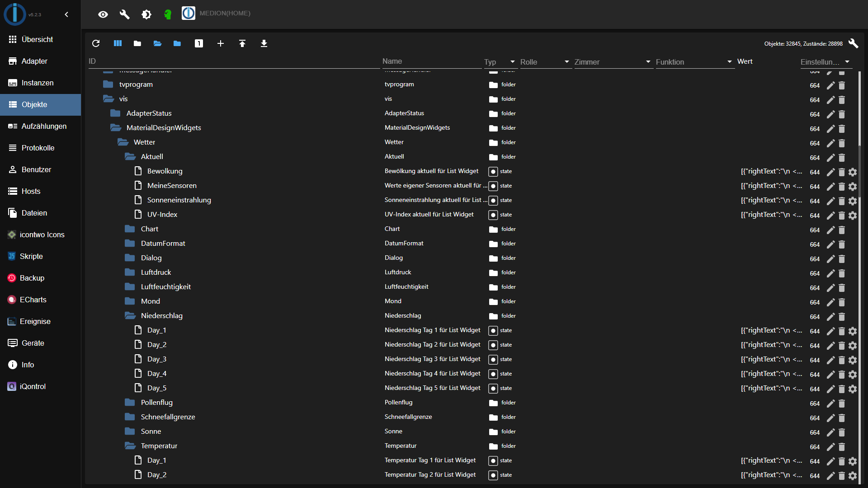Open Backup in the sidebar
The width and height of the screenshot is (868, 488).
pos(40,278)
